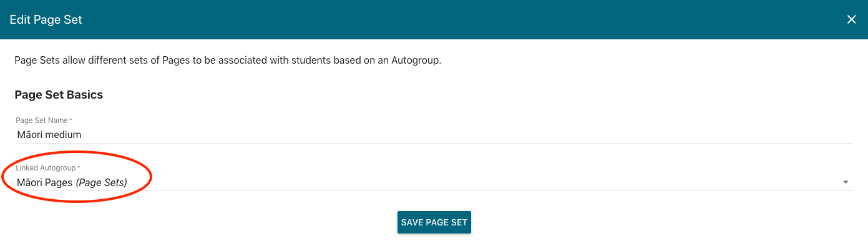Click the dropdown arrow for Linked Autogroup
This screenshot has width=868, height=251.
click(x=846, y=182)
